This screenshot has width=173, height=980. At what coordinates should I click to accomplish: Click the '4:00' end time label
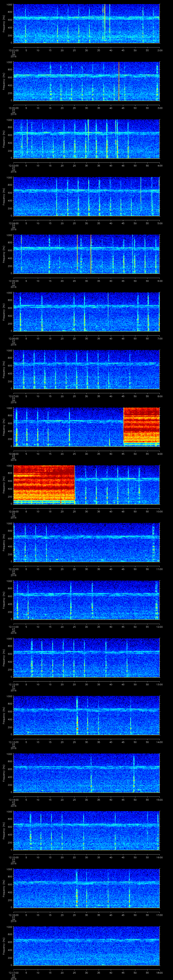160,166
